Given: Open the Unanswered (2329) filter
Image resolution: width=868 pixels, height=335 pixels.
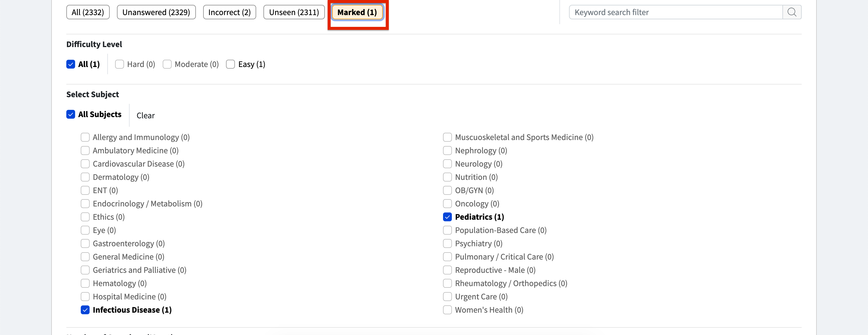Looking at the screenshot, I should [156, 12].
